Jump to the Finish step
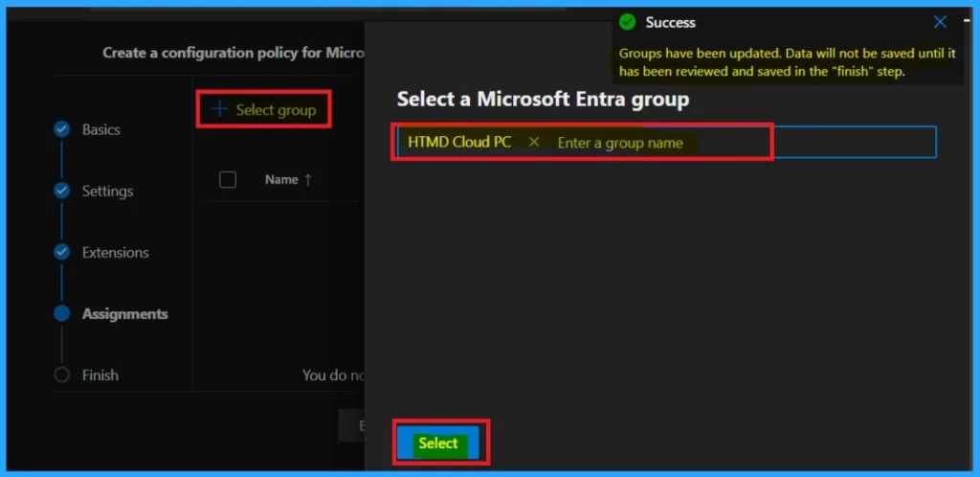Screen dimensions: 980x477 click(100, 375)
